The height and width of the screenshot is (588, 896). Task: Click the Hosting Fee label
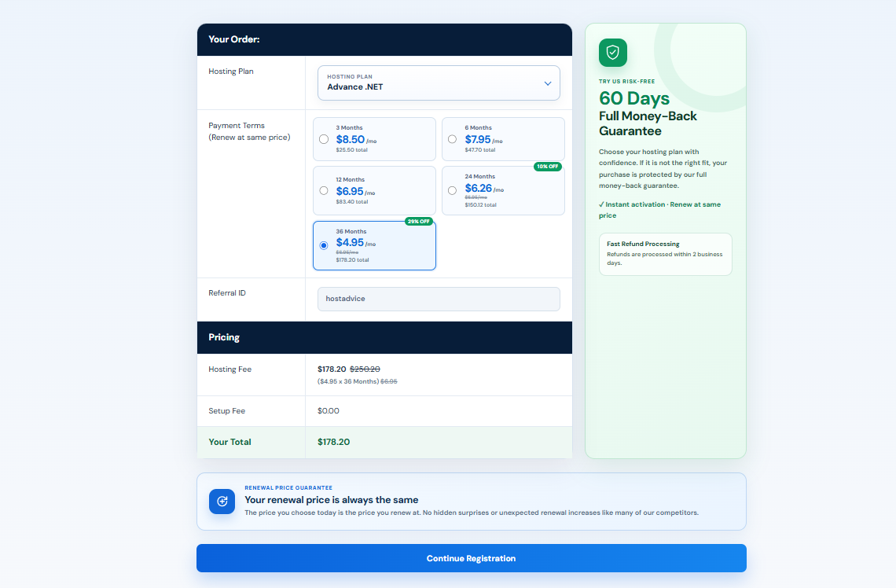pos(230,369)
